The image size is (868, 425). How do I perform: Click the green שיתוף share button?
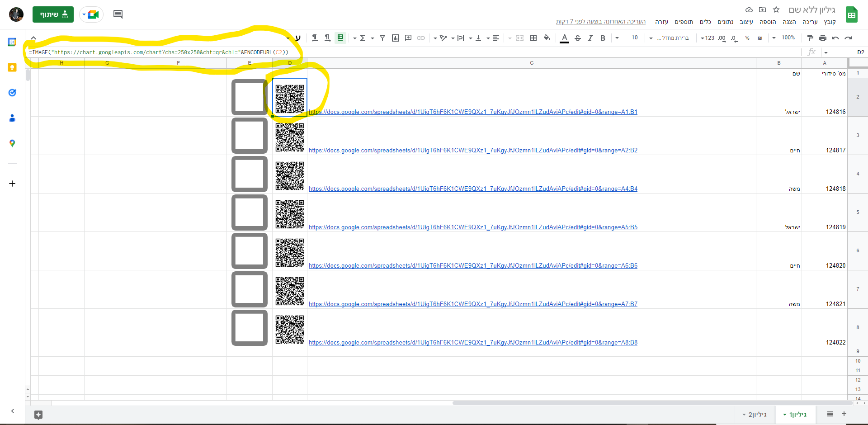[x=53, y=14]
